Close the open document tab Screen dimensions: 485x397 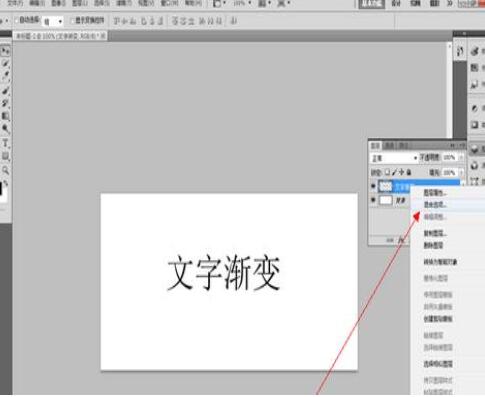click(x=103, y=36)
